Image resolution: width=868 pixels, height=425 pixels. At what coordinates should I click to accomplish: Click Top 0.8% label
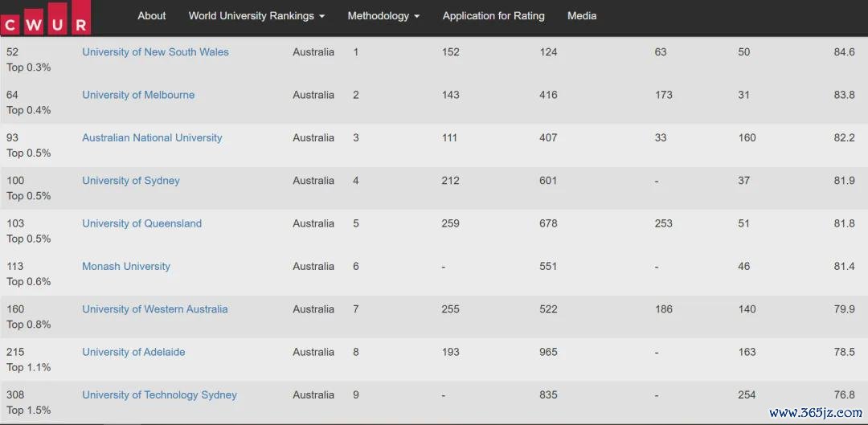coord(28,325)
